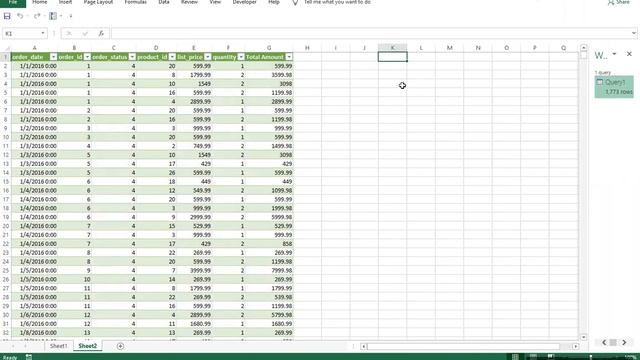640x360 pixels.
Task: Select cell with Total Amount 5999.98
Action: click(269, 217)
